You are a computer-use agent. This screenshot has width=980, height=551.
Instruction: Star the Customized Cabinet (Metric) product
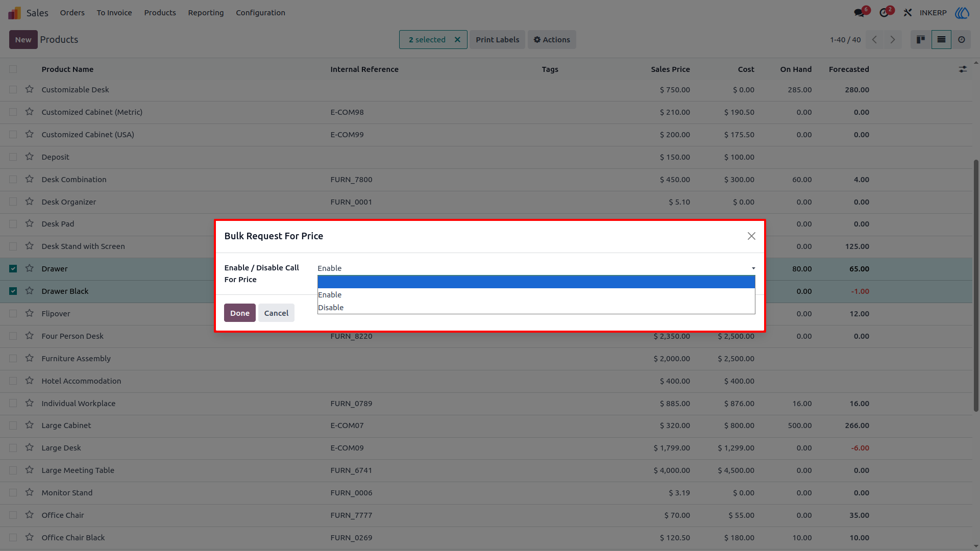[30, 112]
